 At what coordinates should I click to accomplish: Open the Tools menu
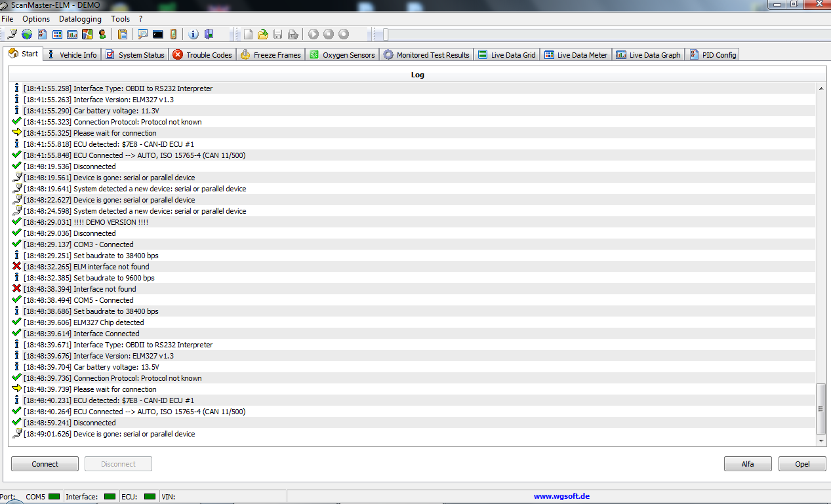click(120, 19)
